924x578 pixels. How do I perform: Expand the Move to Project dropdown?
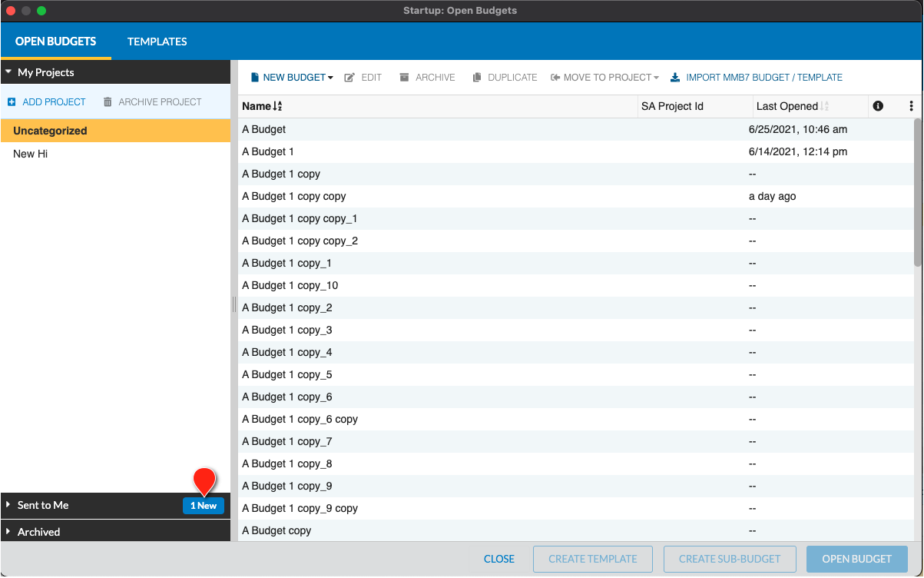pos(656,78)
